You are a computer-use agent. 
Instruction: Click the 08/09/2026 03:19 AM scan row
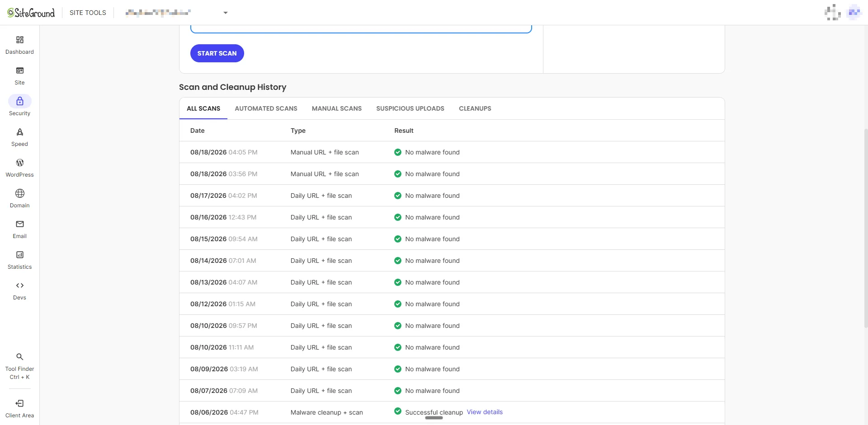click(452, 369)
